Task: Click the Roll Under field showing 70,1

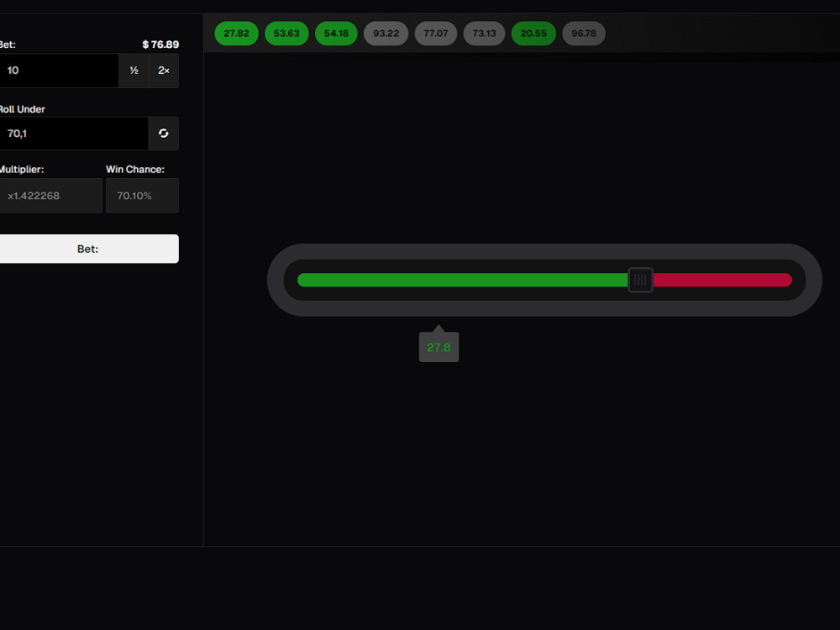Action: pos(73,134)
